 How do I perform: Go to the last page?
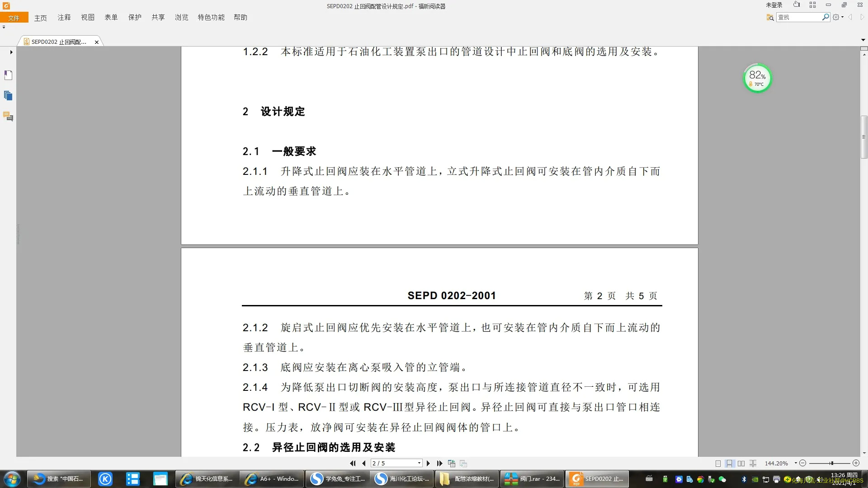(439, 464)
